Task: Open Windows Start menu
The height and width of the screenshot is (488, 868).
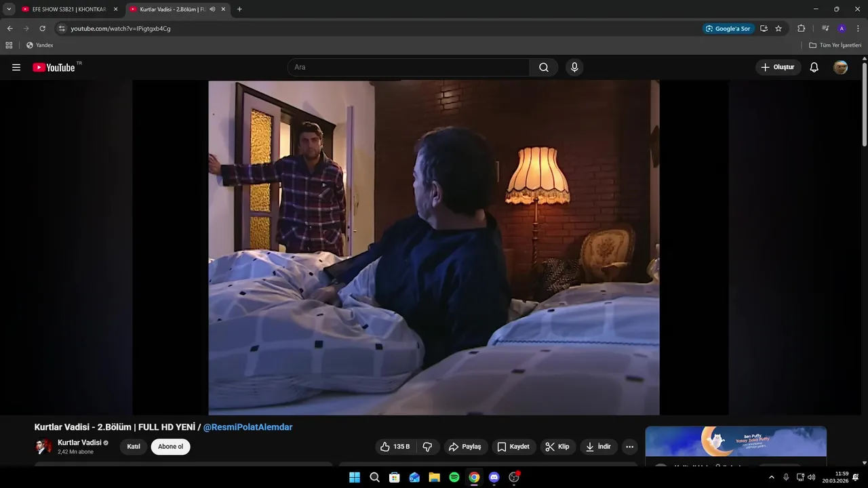Action: 355,477
